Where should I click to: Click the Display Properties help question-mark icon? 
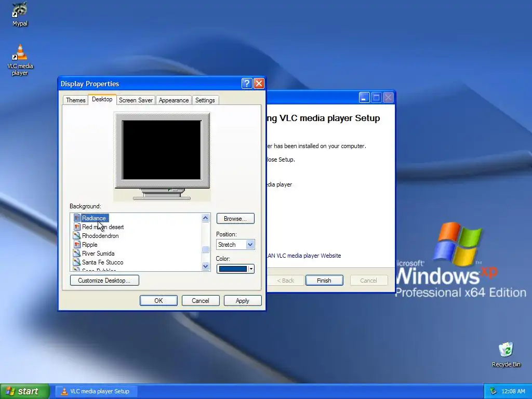pos(247,84)
